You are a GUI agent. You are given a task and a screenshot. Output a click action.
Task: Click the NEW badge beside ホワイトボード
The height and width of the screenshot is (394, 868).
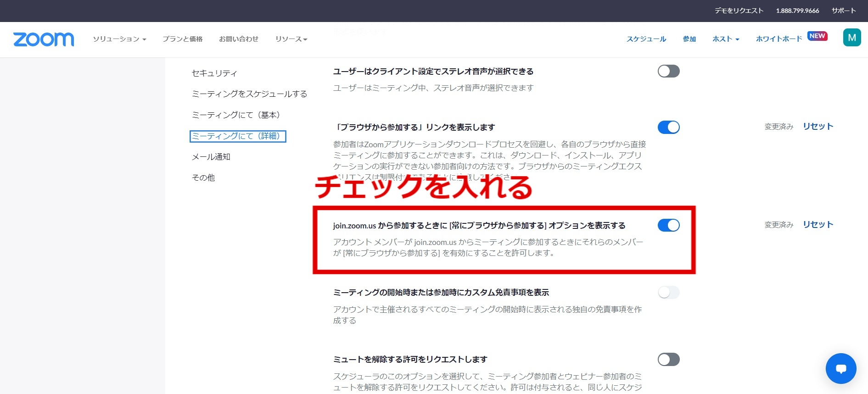[818, 36]
